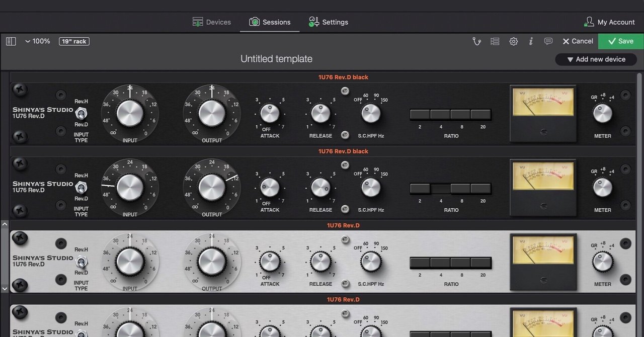
Task: Click the S.C.HPF Hz knob on top black unit
Action: point(371,113)
